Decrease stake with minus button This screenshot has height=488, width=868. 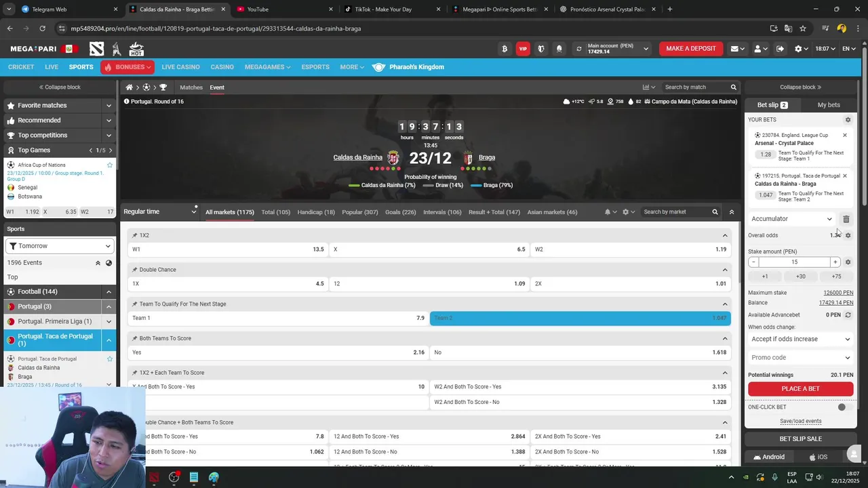pyautogui.click(x=753, y=262)
